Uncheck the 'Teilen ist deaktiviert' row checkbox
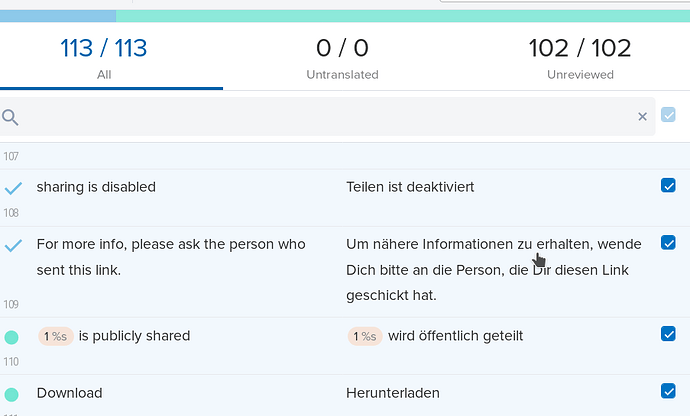 click(668, 185)
